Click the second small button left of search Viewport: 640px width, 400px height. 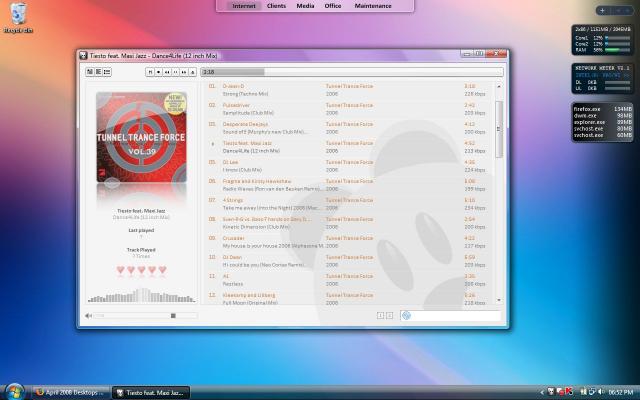pos(389,316)
